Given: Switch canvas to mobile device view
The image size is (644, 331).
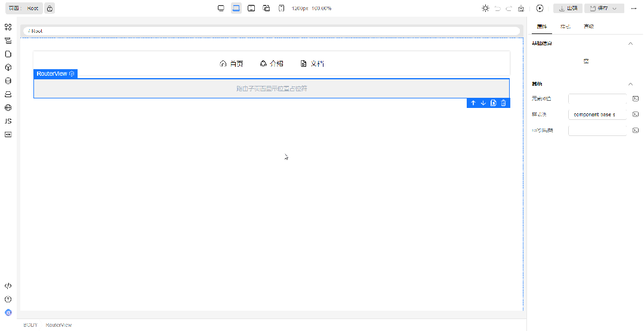Looking at the screenshot, I should [x=281, y=8].
